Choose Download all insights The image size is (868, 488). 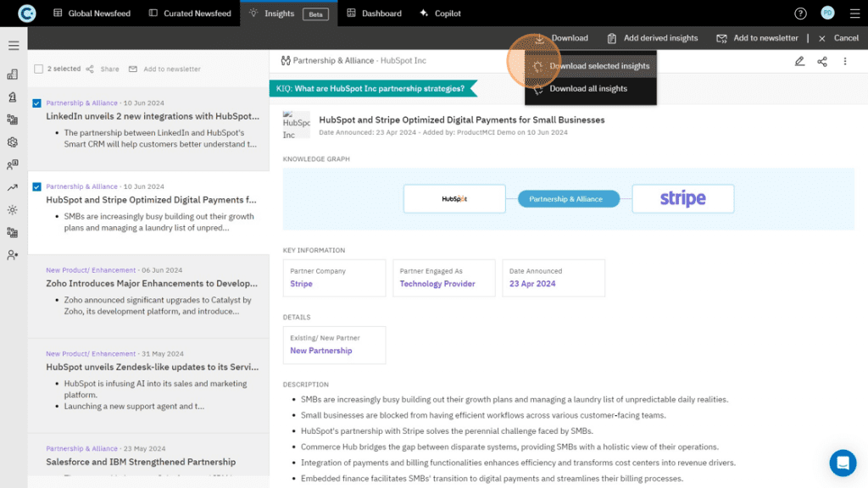588,89
